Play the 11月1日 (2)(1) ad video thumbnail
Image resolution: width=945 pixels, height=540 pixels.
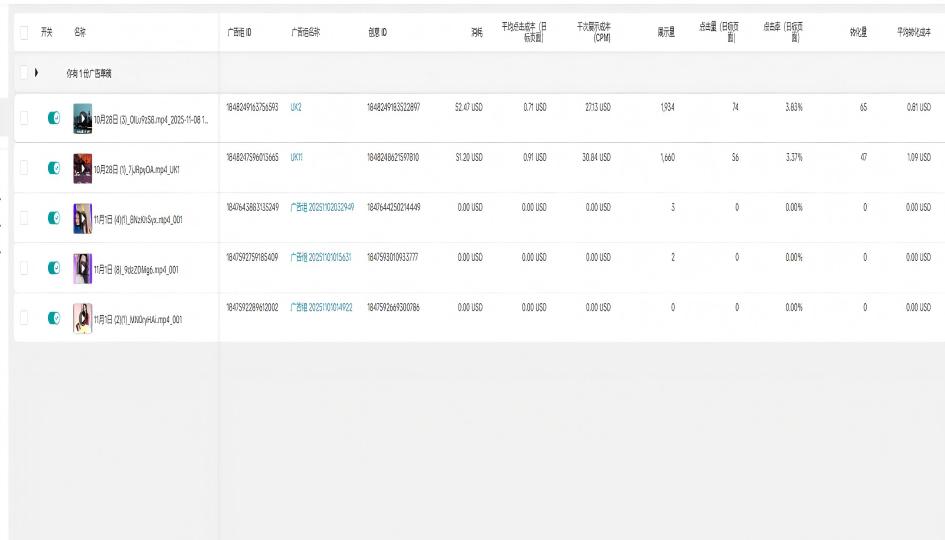pos(83,318)
